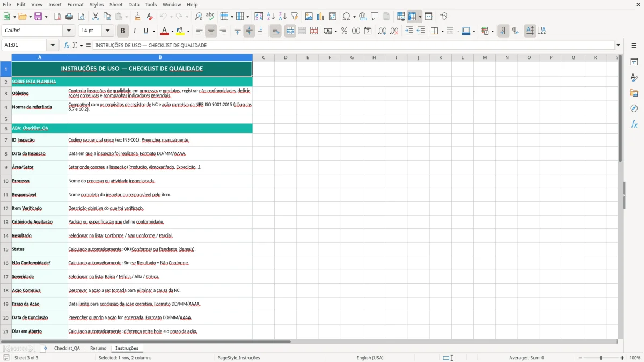Click the Formula equals button
The height and width of the screenshot is (362, 644).
click(x=89, y=46)
